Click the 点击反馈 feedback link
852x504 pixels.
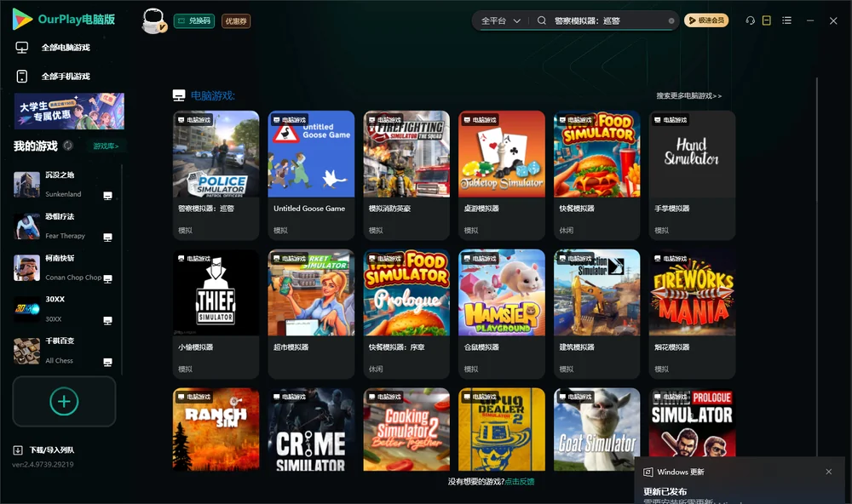click(x=520, y=481)
